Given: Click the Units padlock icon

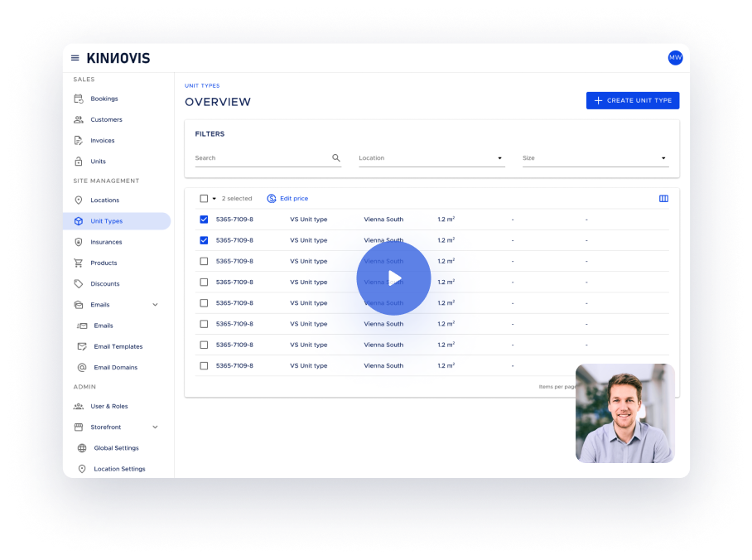Looking at the screenshot, I should (79, 162).
